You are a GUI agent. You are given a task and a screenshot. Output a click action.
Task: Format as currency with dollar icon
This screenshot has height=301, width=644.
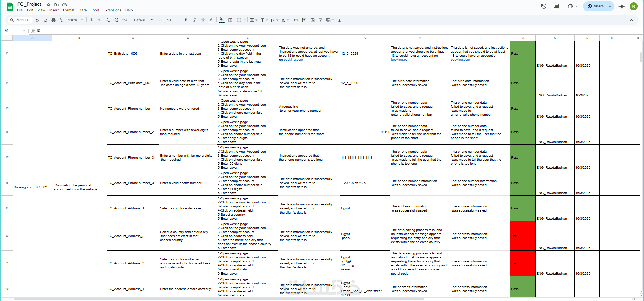pos(91,20)
